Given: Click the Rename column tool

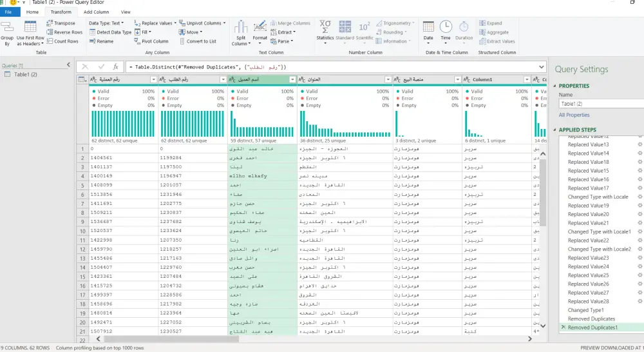Looking at the screenshot, I should [102, 41].
